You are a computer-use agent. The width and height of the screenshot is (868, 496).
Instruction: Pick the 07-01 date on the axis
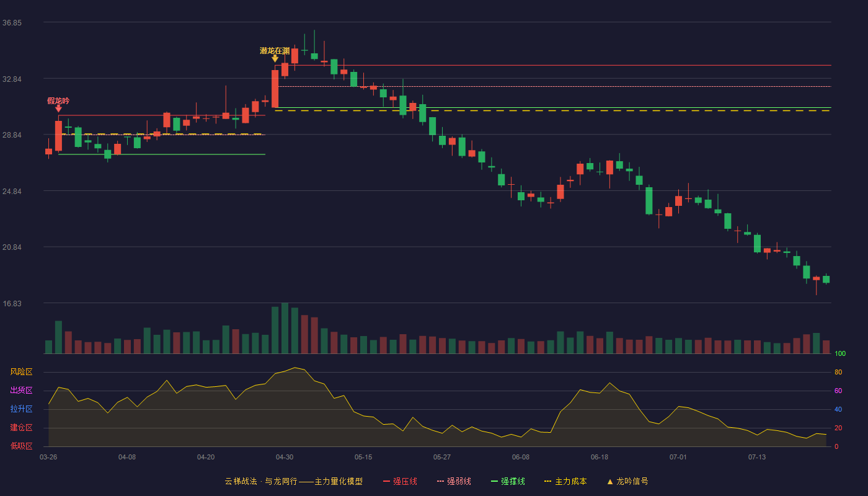(678, 457)
